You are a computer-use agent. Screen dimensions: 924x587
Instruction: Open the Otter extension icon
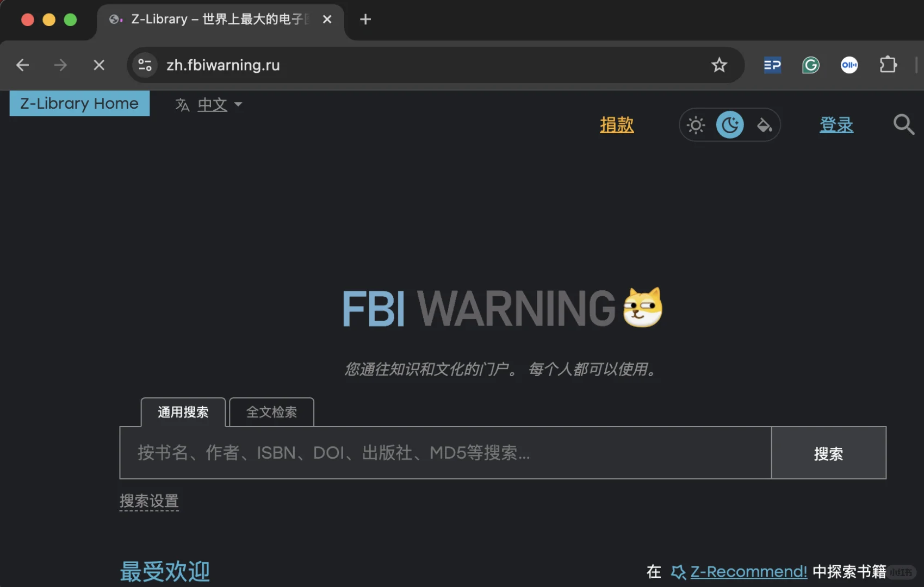(x=849, y=65)
